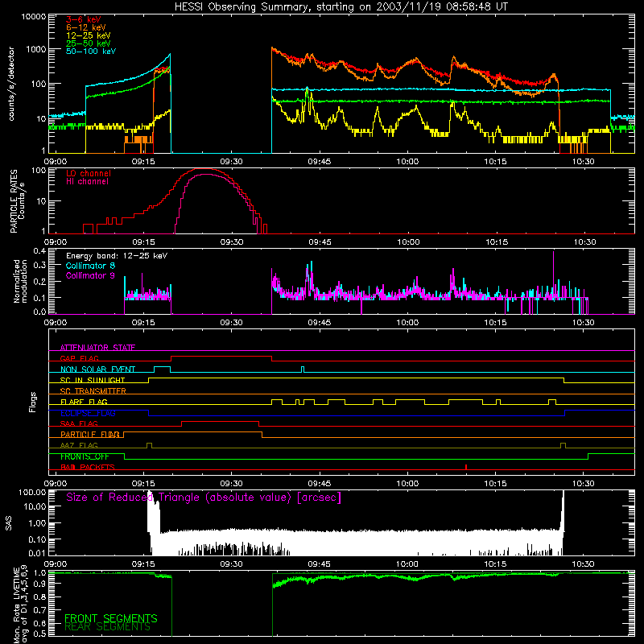The width and height of the screenshot is (644, 644).
Task: Select the 'Collimator 9' legend label
Action: point(90,275)
